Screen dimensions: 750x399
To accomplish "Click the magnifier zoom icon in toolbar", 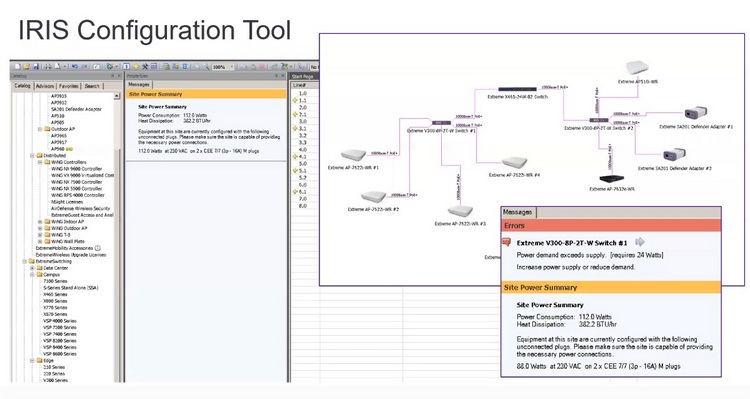I will (206, 67).
